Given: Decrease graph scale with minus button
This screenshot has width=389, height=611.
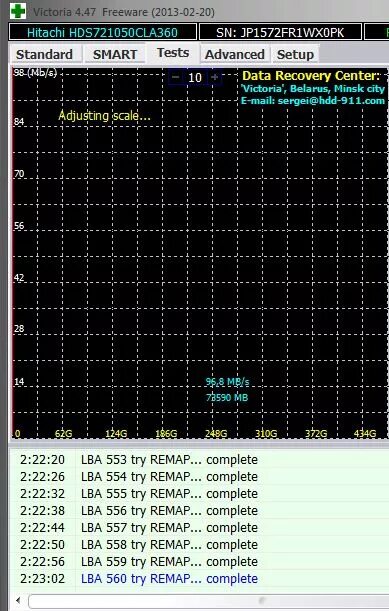Looking at the screenshot, I should 176,77.
